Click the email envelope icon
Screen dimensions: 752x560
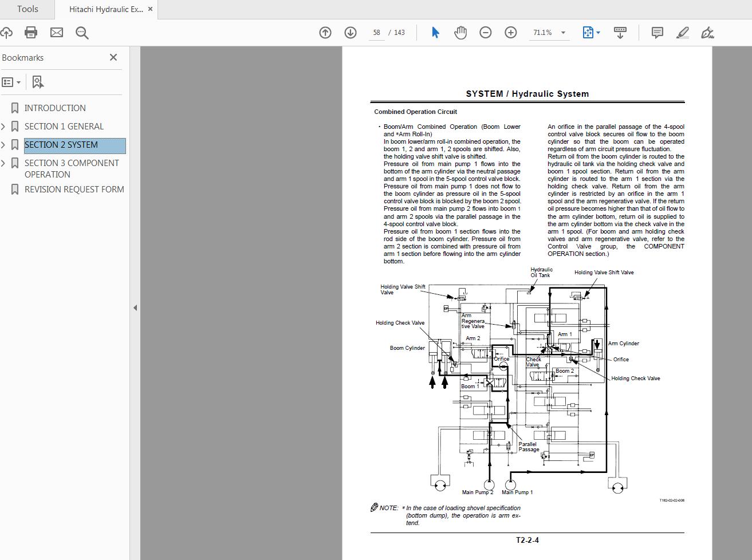(57, 33)
